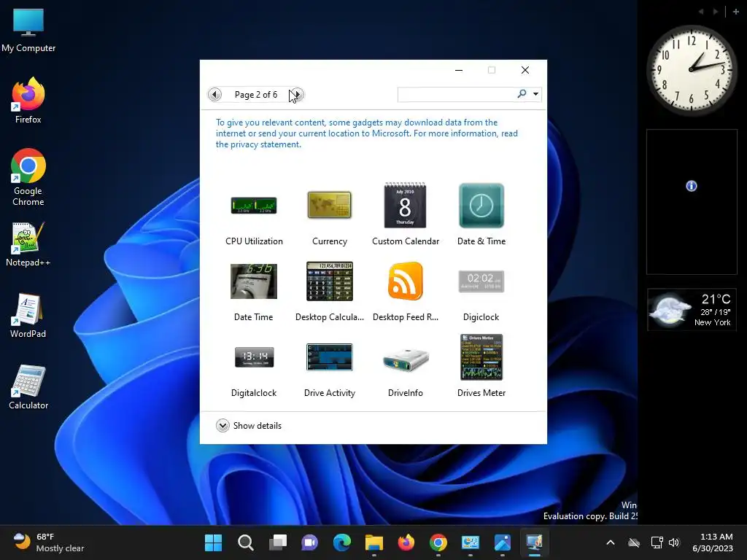Image resolution: width=747 pixels, height=560 pixels.
Task: Open Photos app icon on taskbar
Action: click(x=502, y=542)
